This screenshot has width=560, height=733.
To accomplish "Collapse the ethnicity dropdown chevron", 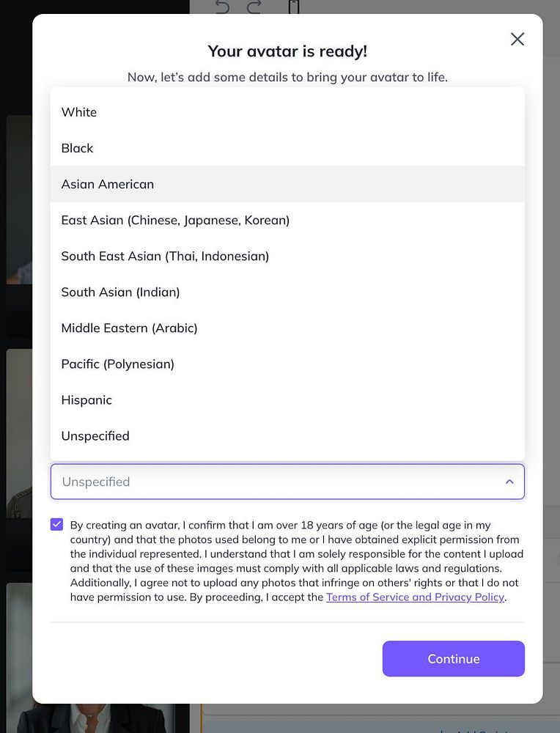I will click(x=509, y=482).
